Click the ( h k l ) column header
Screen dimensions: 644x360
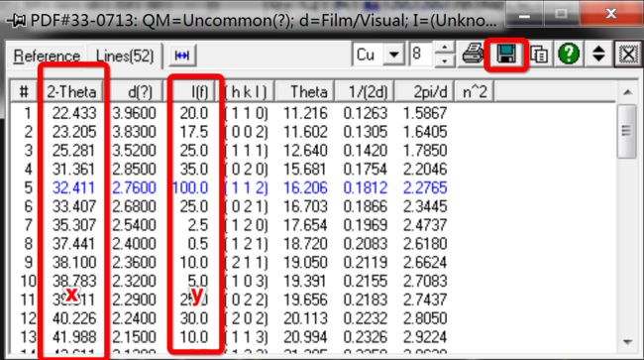(x=245, y=92)
